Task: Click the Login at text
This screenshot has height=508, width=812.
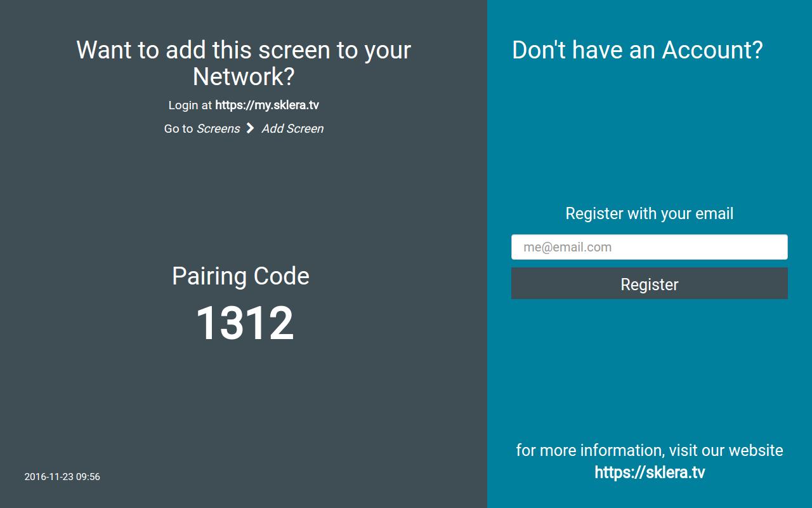Action: pyautogui.click(x=190, y=105)
